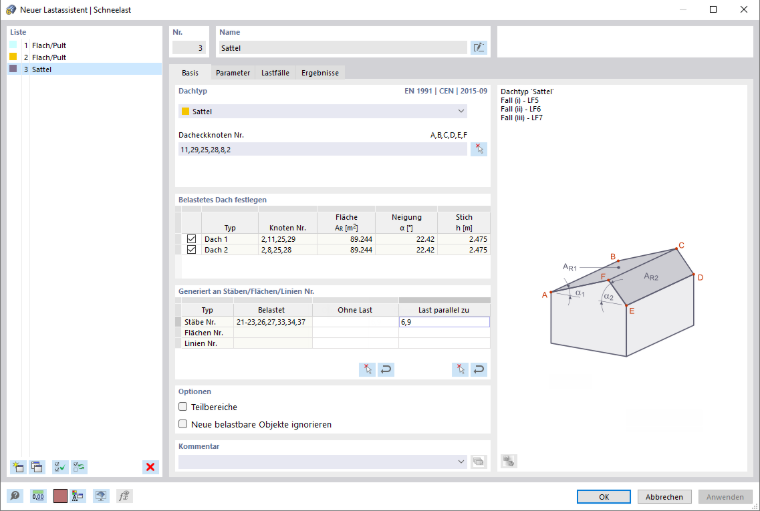Switch to the Basis tab

click(x=190, y=73)
